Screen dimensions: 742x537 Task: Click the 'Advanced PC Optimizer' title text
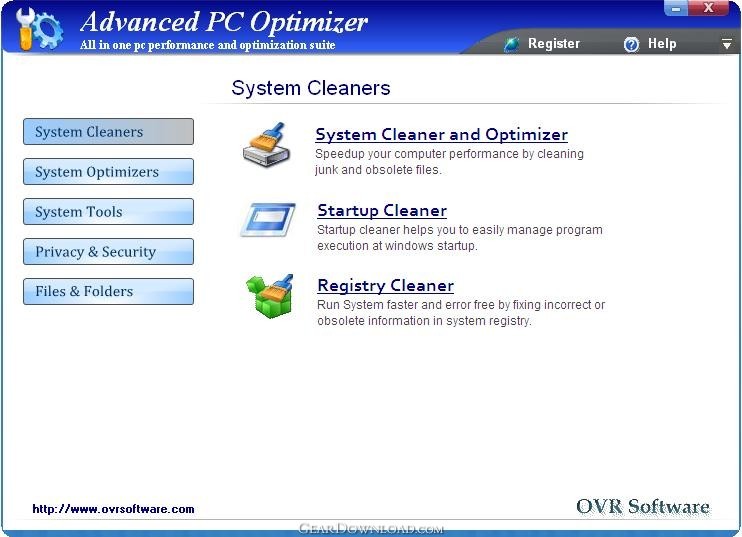click(x=224, y=22)
